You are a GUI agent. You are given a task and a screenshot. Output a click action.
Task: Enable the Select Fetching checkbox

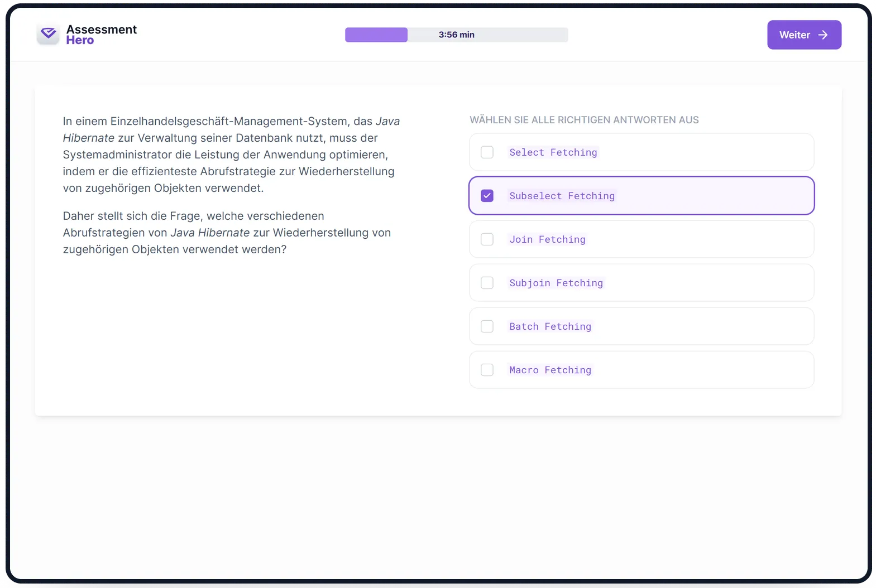(x=487, y=152)
